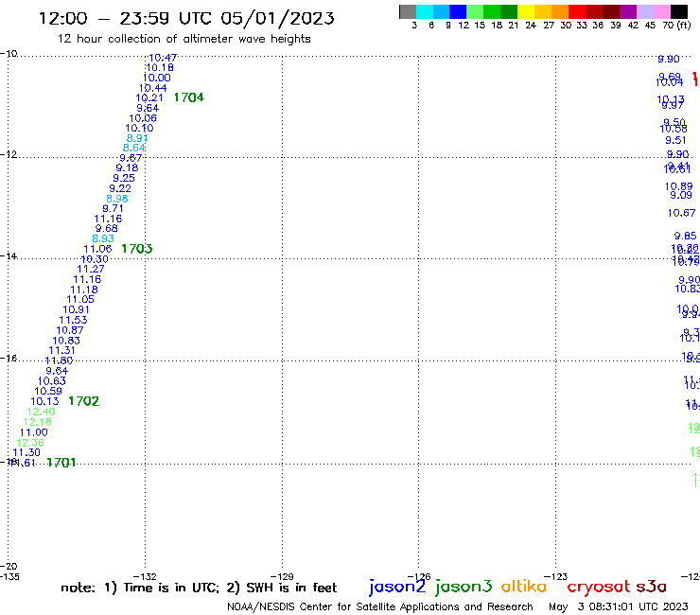Click the reading 9.67
The width and height of the screenshot is (700, 615).
pos(131,158)
